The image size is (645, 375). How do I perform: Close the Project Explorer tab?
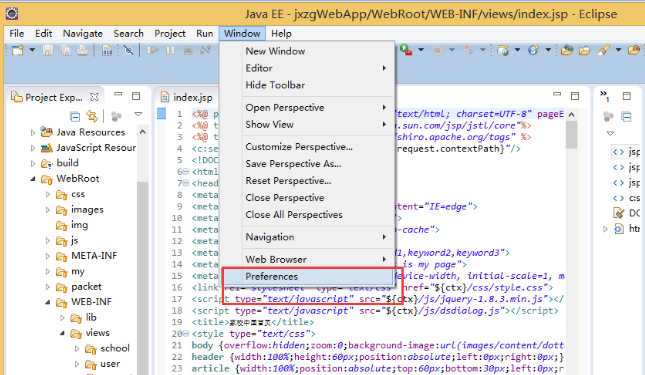(x=94, y=97)
